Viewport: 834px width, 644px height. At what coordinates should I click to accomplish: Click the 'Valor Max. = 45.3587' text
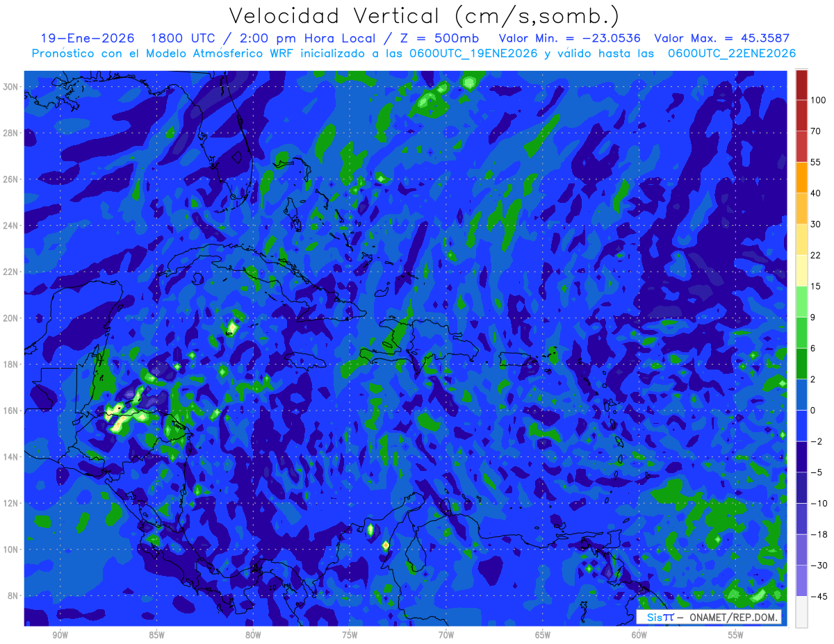click(722, 38)
